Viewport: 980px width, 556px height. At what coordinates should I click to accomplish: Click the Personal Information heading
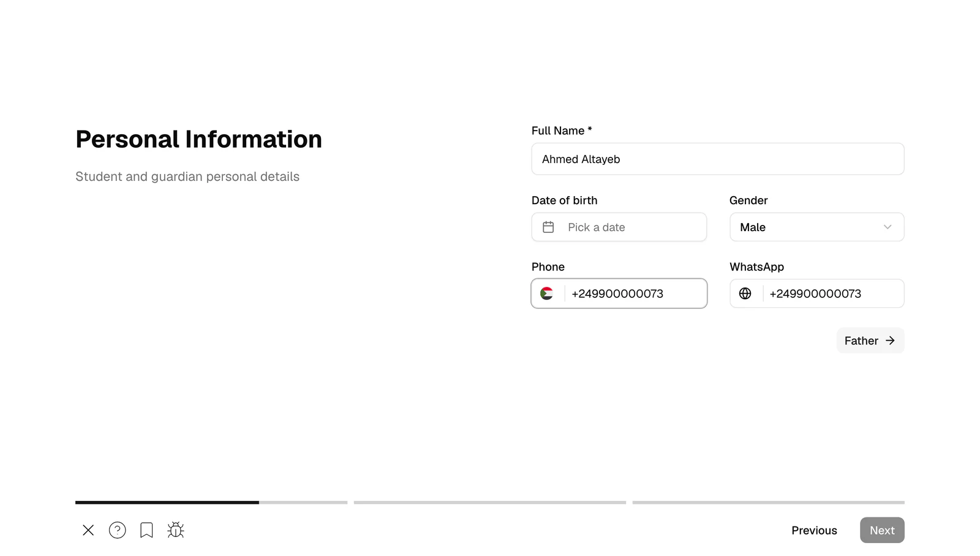pos(198,139)
